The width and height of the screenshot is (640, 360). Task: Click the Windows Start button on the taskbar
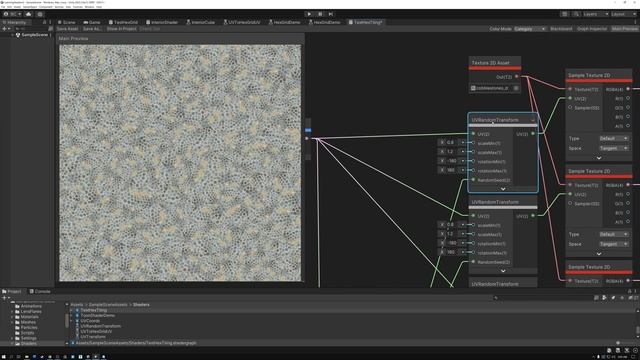point(3,357)
